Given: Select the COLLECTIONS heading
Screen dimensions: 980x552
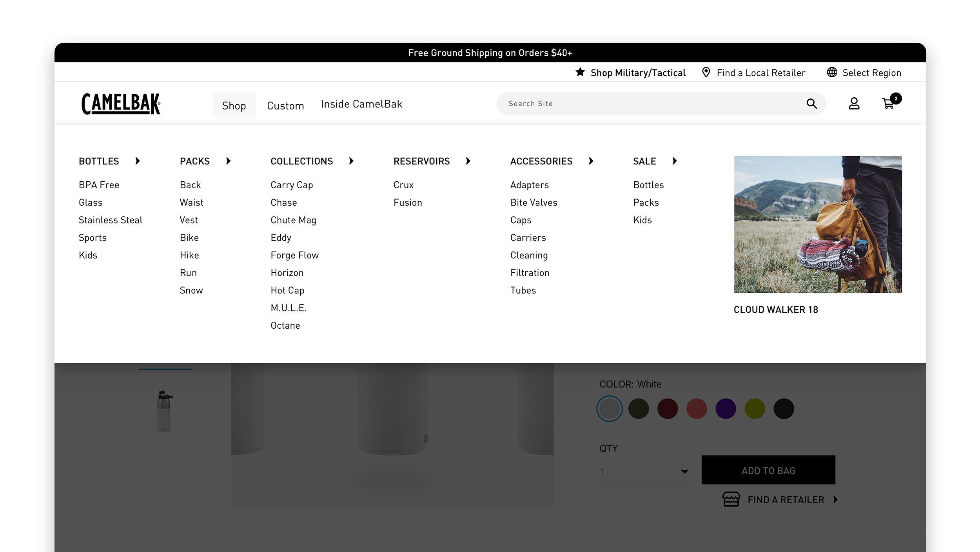Looking at the screenshot, I should pyautogui.click(x=302, y=161).
